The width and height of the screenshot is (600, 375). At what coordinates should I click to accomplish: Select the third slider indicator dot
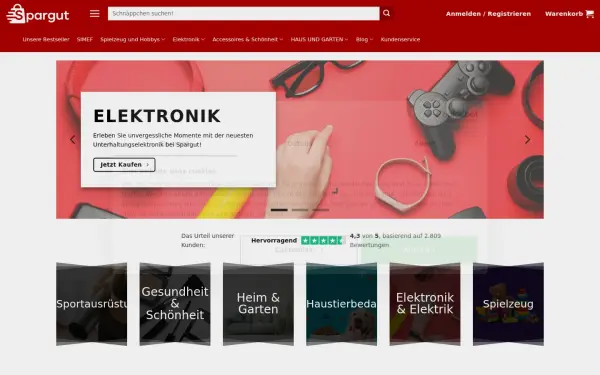320,210
